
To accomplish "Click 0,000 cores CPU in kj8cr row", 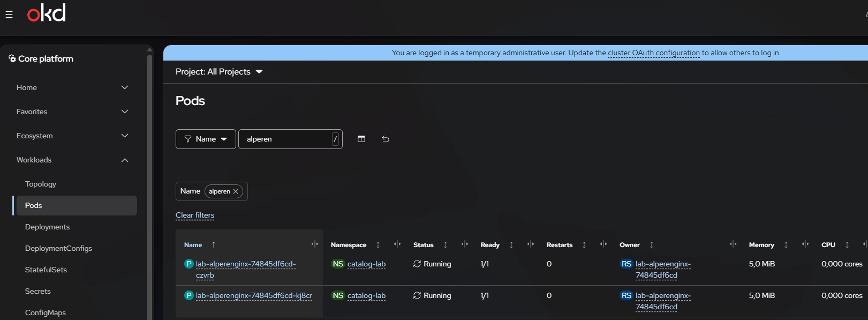I will click(842, 295).
